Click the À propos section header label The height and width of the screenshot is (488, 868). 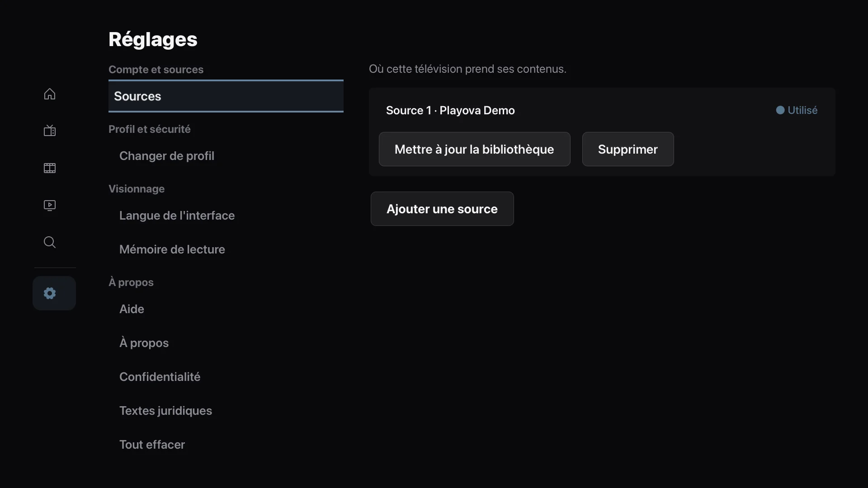tap(131, 282)
